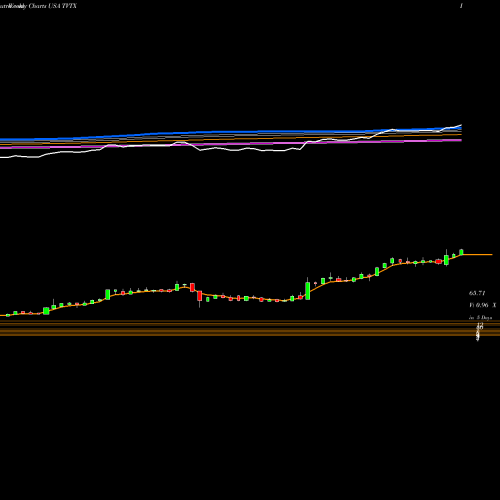500x500 pixels.
Task: Click the first green candle at far left
Action: coord(8,315)
